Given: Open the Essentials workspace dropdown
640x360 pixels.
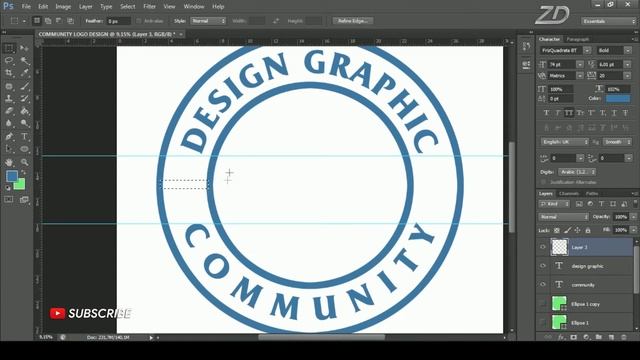Looking at the screenshot, I should click(608, 21).
